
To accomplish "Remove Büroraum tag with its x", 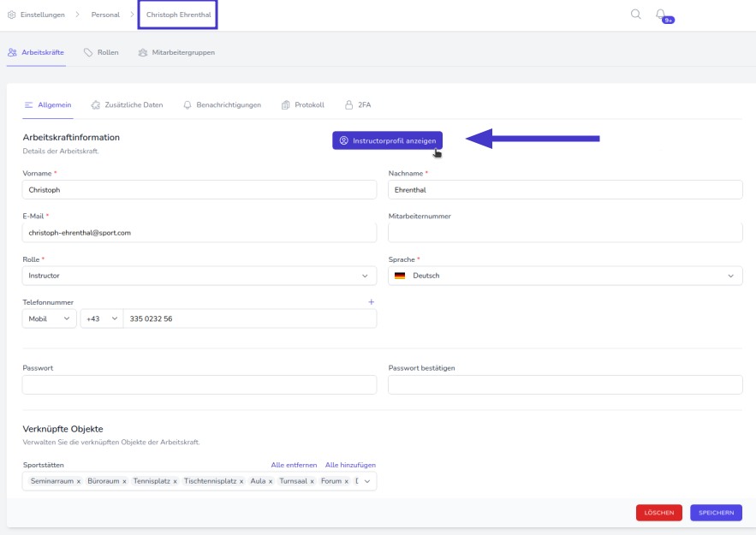I will pyautogui.click(x=124, y=481).
